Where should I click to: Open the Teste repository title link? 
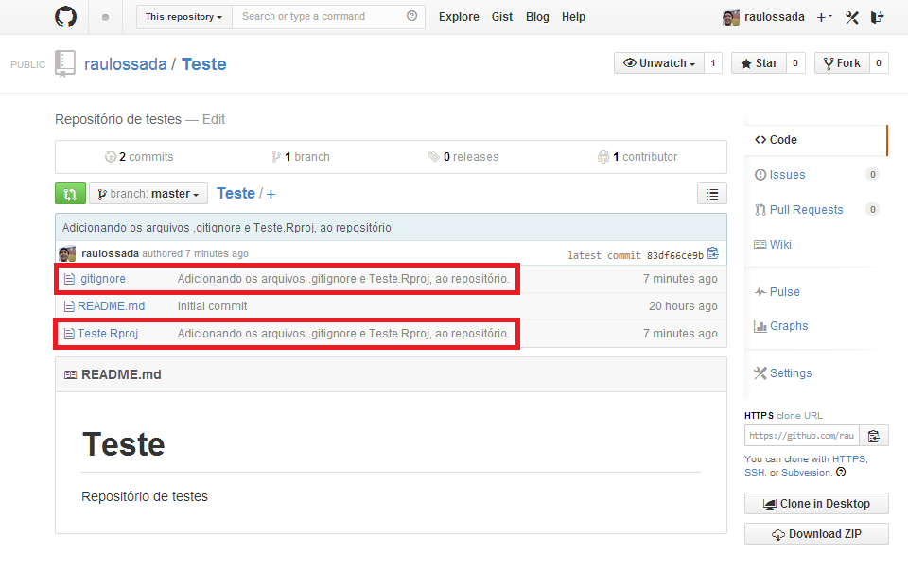(x=204, y=63)
